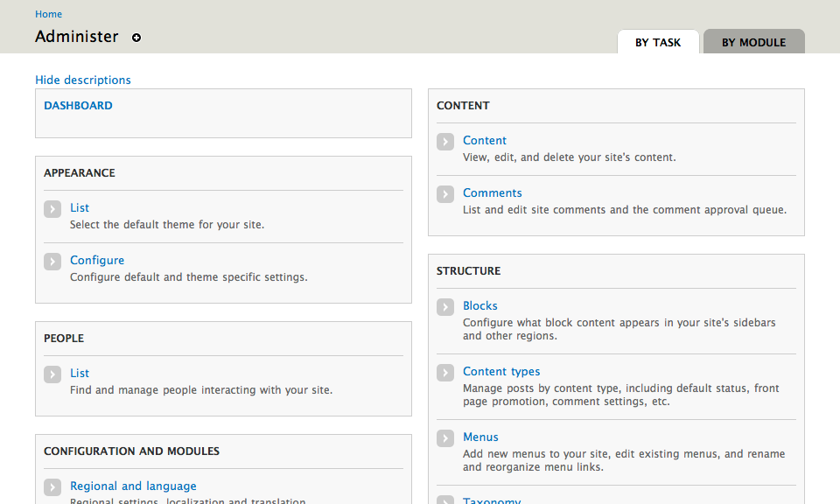Click arrow icon beside People List
Image resolution: width=840 pixels, height=504 pixels.
tap(52, 374)
